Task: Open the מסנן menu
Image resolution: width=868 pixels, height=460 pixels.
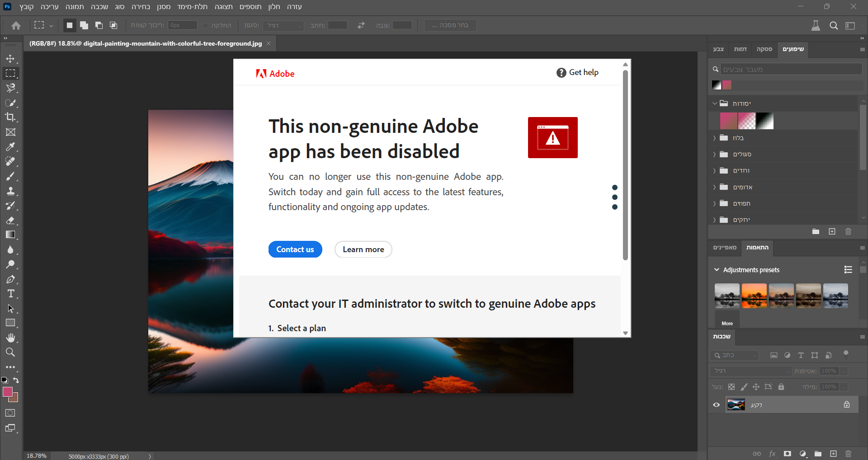Action: 164,7
